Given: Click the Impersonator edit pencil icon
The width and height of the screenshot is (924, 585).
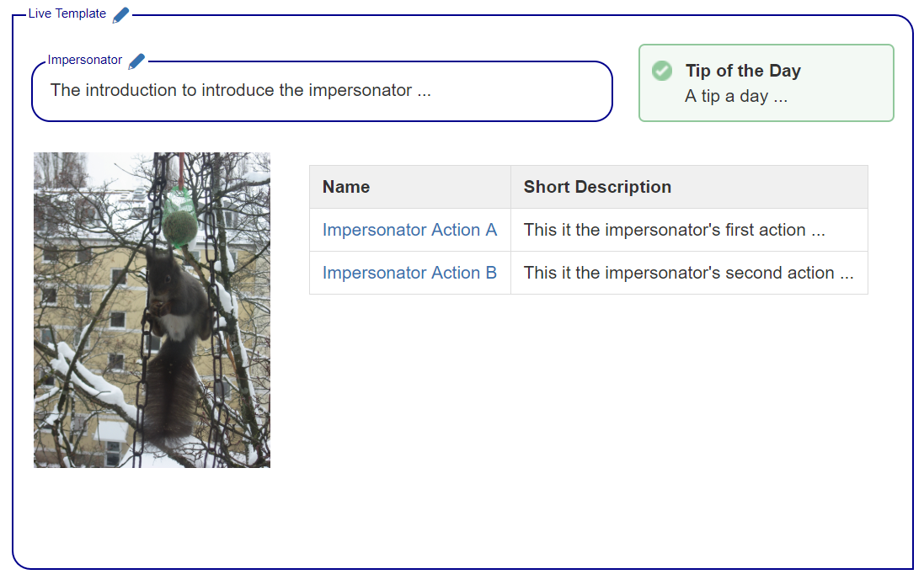Looking at the screenshot, I should [x=137, y=61].
